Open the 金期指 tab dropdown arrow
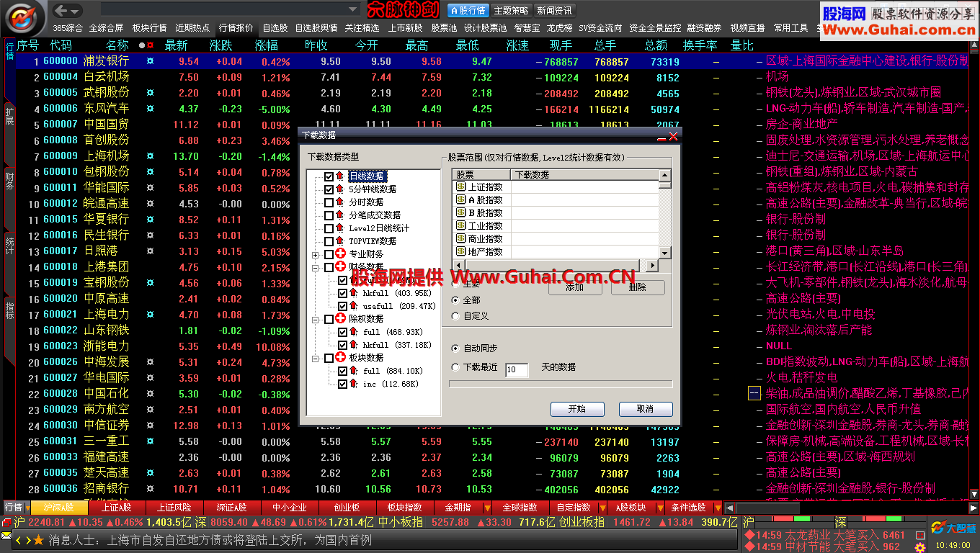980x553 pixels. (x=488, y=508)
